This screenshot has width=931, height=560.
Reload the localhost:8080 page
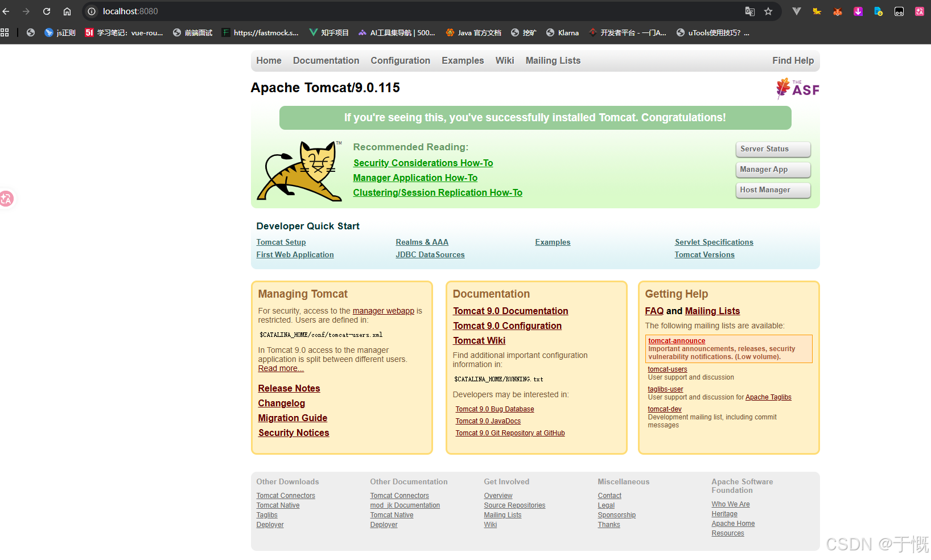click(47, 11)
